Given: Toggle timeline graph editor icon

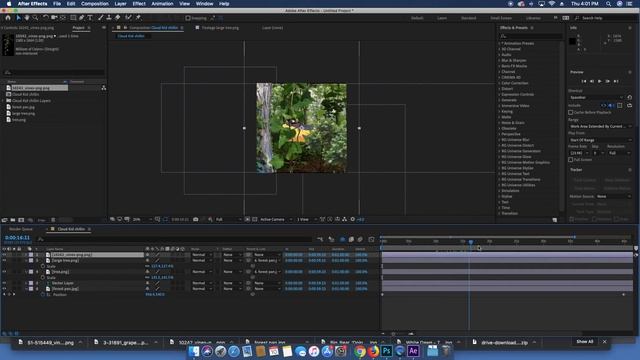Looking at the screenshot, I should click(371, 239).
